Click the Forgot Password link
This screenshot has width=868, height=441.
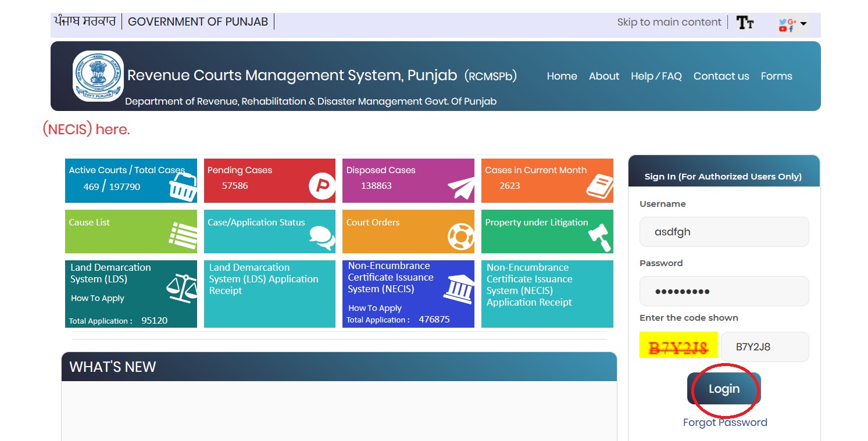pos(724,422)
